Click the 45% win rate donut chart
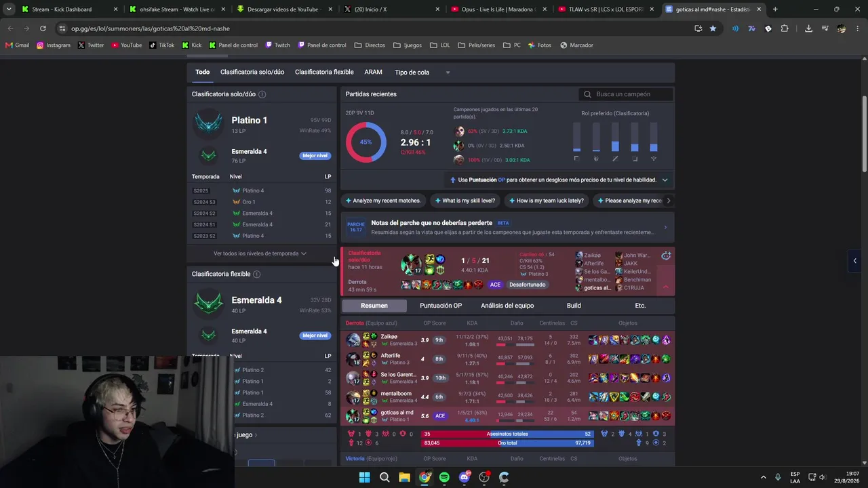Viewport: 868px width, 488px height. [366, 142]
